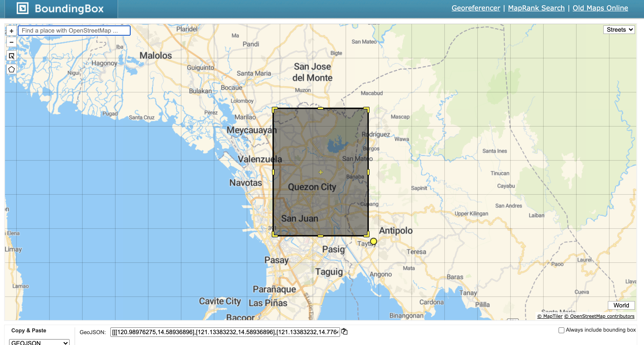Click the Teresa map label

pyautogui.click(x=416, y=252)
